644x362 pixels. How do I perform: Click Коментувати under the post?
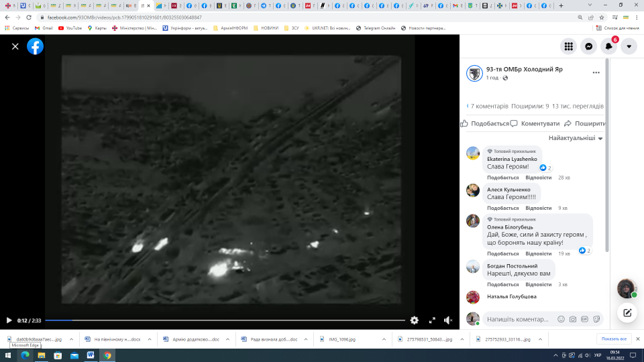click(535, 123)
